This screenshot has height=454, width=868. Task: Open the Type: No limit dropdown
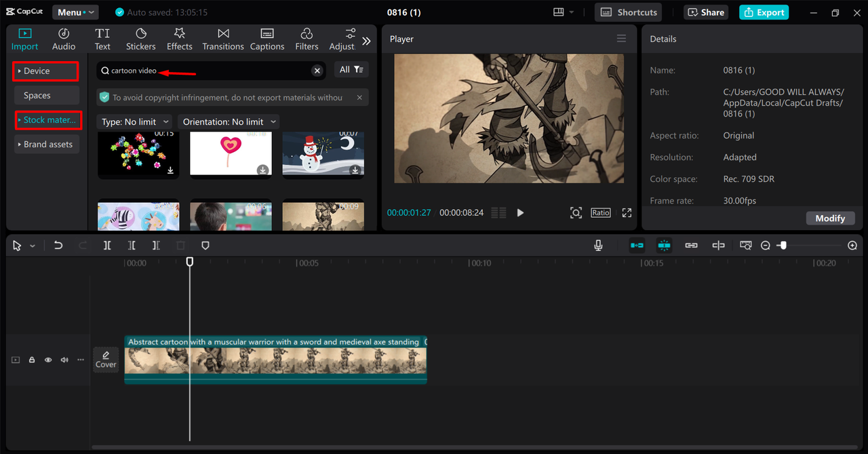click(134, 121)
